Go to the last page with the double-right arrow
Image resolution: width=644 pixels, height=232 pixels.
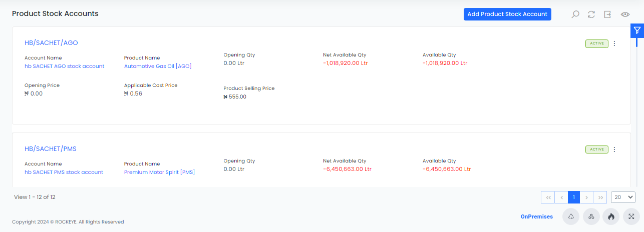(x=600, y=197)
